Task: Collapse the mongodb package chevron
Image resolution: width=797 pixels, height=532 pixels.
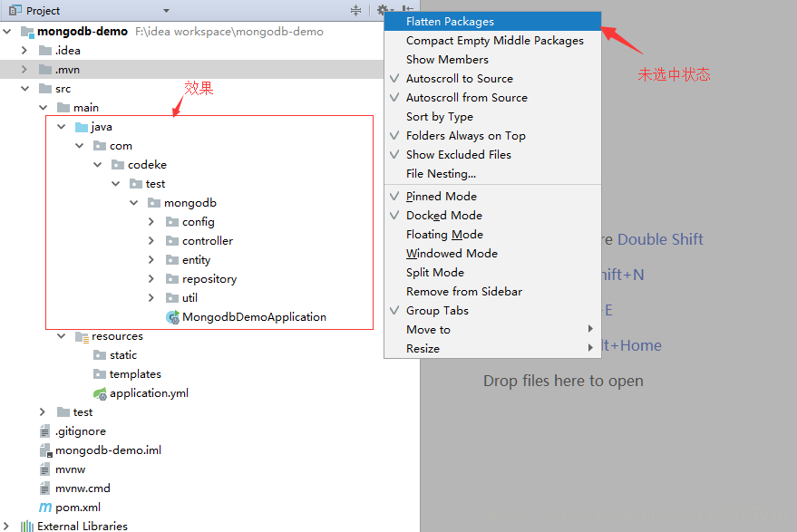Action: pos(134,202)
